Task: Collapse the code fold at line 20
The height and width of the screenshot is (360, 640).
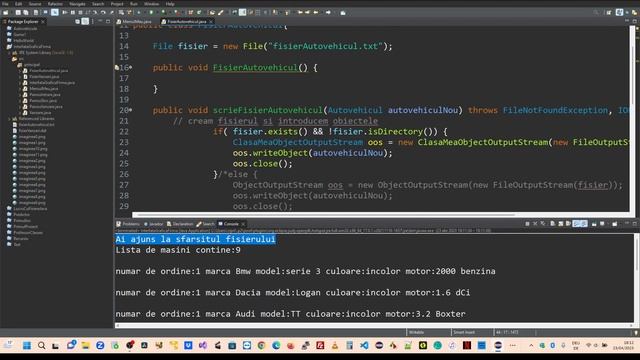Action: pos(131,110)
